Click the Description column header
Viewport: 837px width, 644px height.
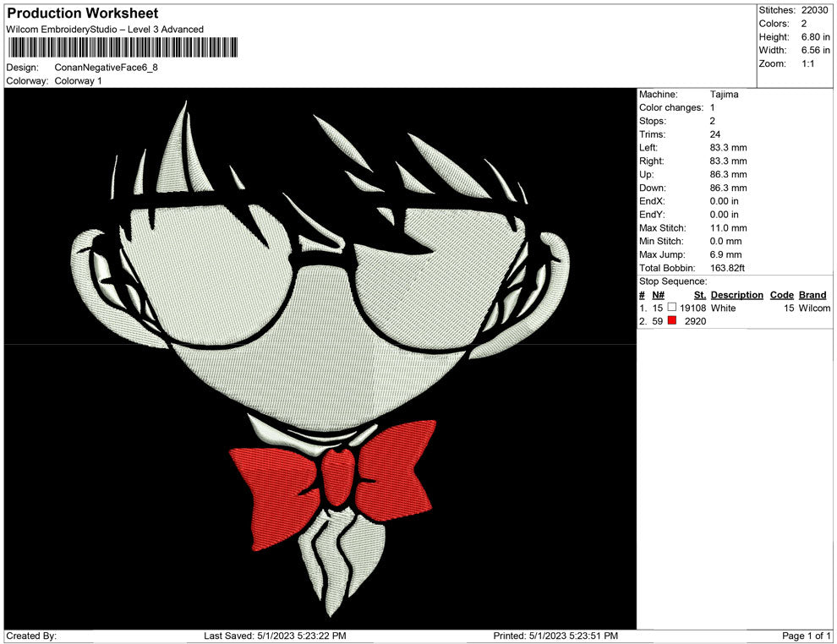pyautogui.click(x=736, y=294)
